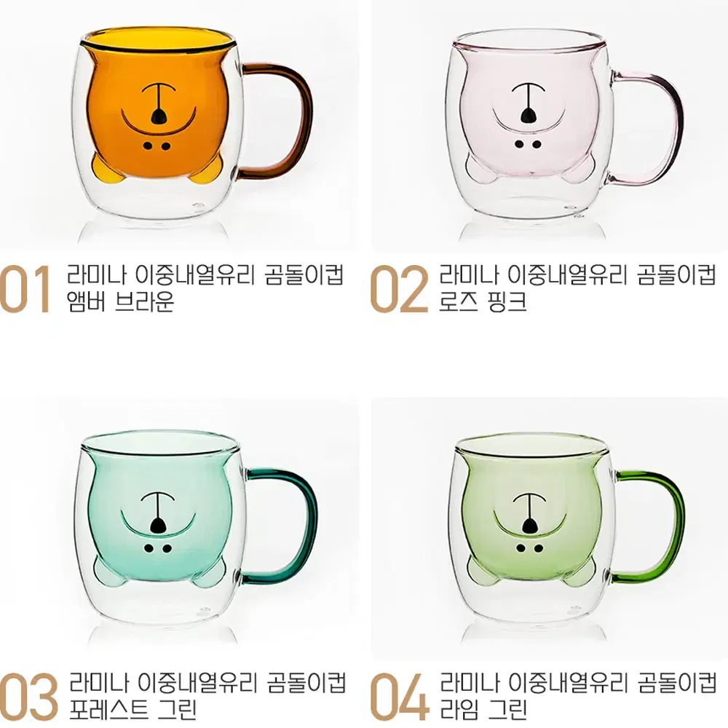The width and height of the screenshot is (728, 728).
Task: Select the rose pink bear mug image
Action: pos(564,124)
